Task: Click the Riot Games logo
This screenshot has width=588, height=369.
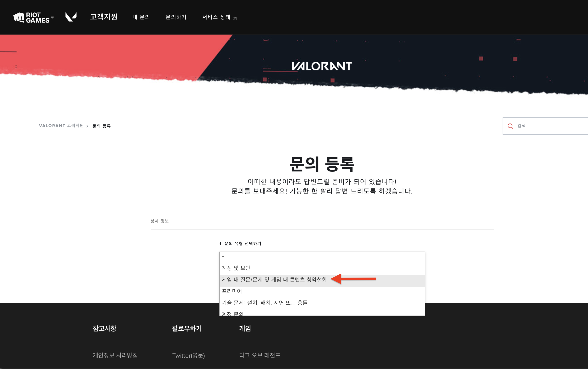Action: [31, 17]
